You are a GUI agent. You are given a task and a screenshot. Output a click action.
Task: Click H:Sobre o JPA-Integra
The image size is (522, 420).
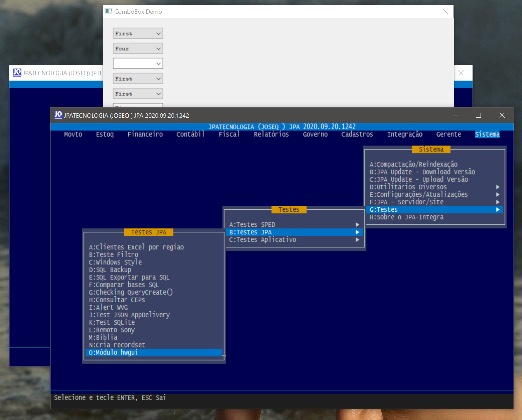pyautogui.click(x=406, y=217)
